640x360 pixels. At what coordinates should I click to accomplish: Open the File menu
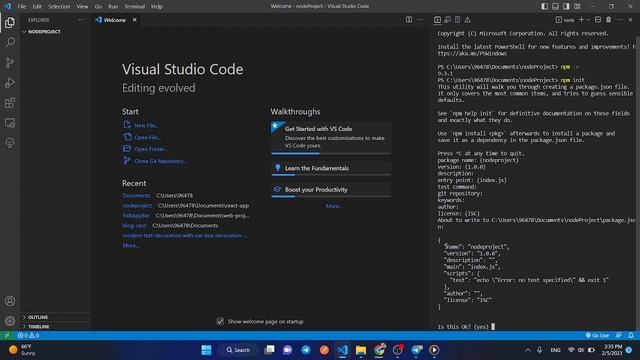(22, 7)
